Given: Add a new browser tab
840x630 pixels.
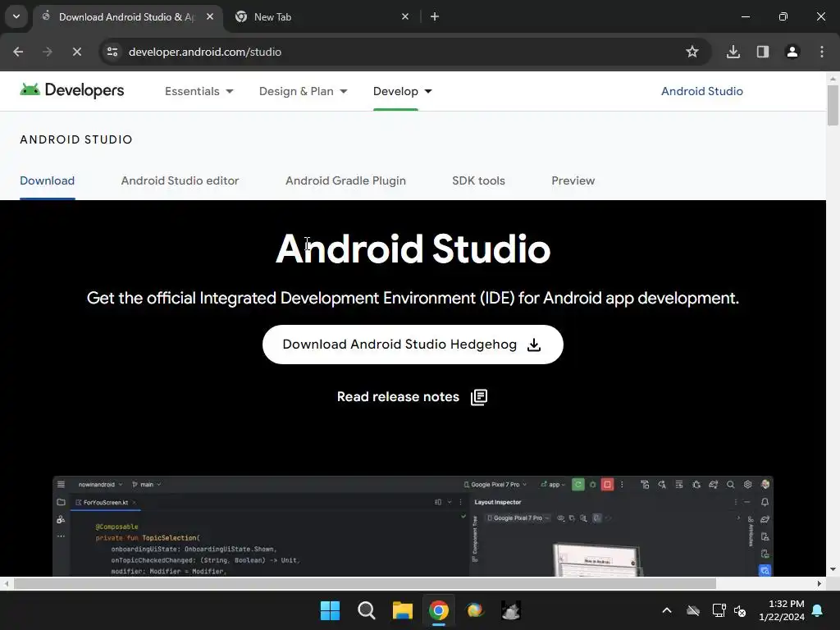Looking at the screenshot, I should click(435, 16).
